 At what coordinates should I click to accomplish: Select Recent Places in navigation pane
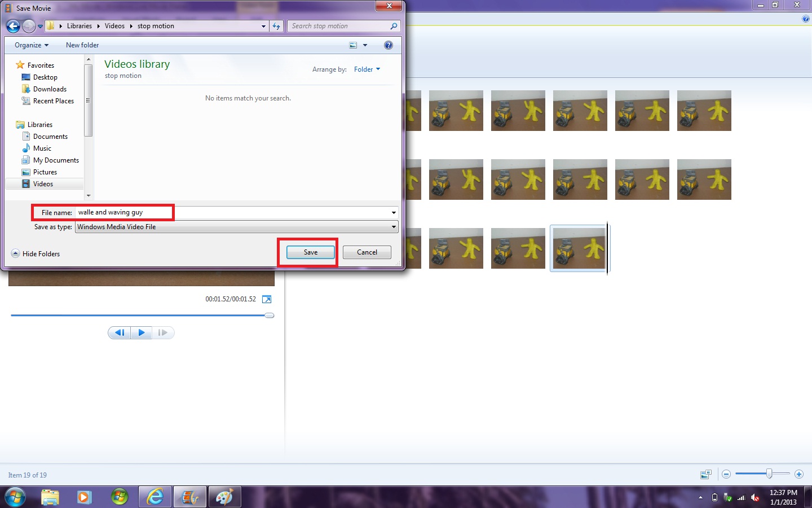pyautogui.click(x=54, y=101)
